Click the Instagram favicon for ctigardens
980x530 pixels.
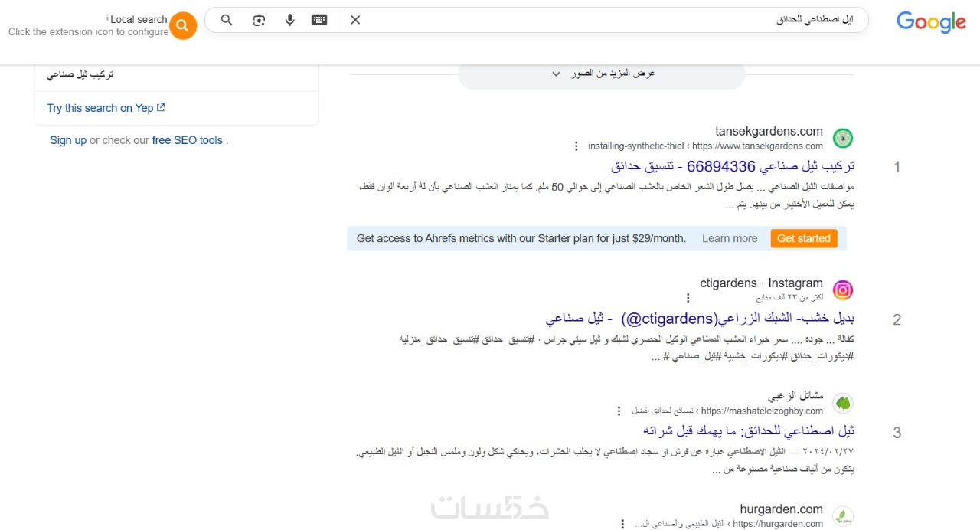tap(843, 290)
